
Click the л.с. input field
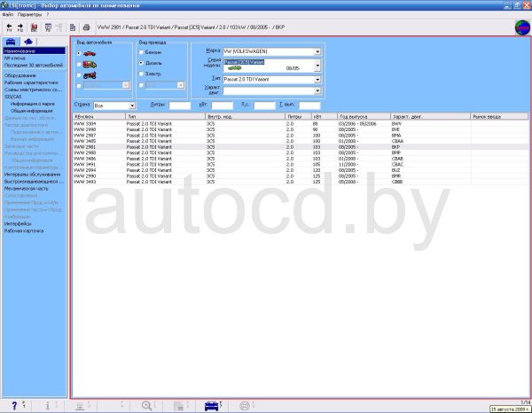pos(264,105)
